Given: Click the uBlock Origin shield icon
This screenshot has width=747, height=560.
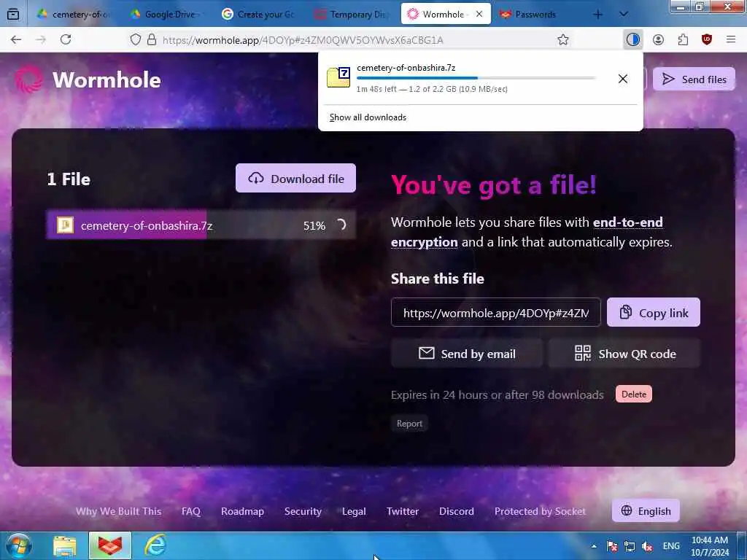Looking at the screenshot, I should click(707, 39).
